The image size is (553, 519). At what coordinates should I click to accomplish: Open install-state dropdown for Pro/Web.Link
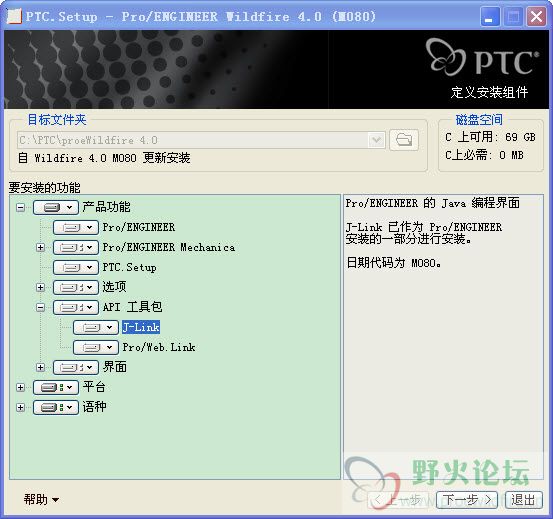96,348
